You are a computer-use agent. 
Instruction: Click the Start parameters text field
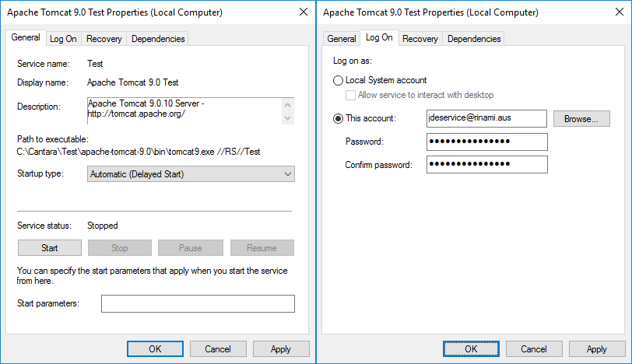pyautogui.click(x=198, y=303)
